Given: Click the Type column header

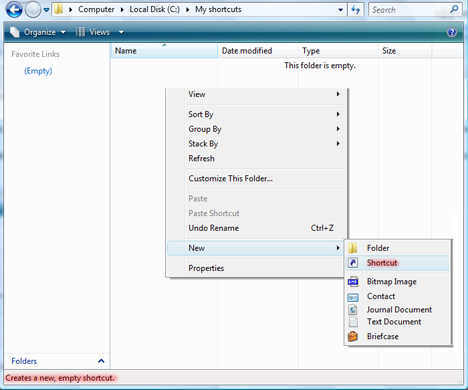Looking at the screenshot, I should (338, 51).
